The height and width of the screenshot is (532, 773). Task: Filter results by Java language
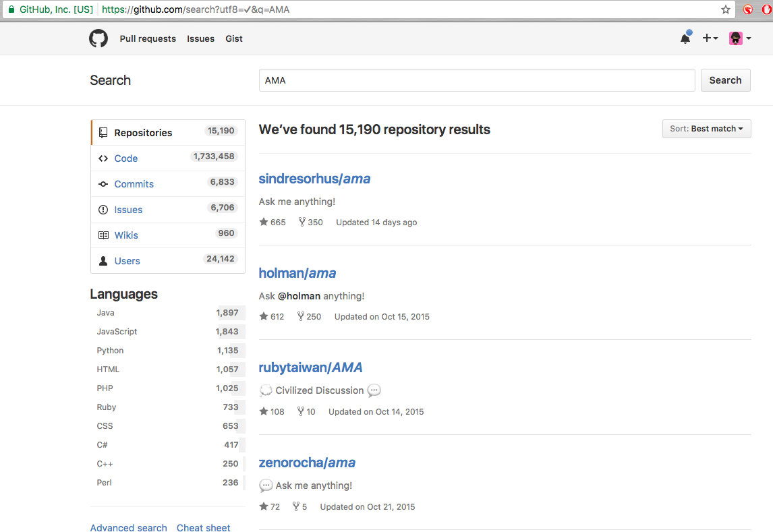tap(167, 313)
